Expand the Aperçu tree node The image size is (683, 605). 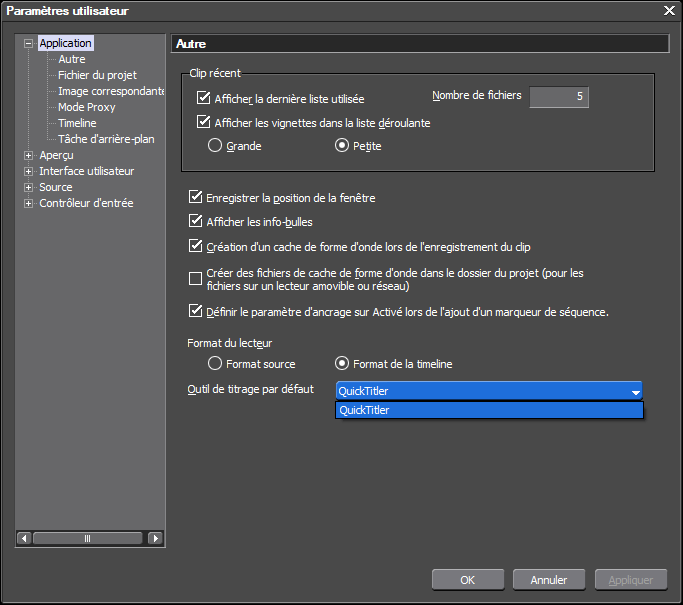(28, 156)
